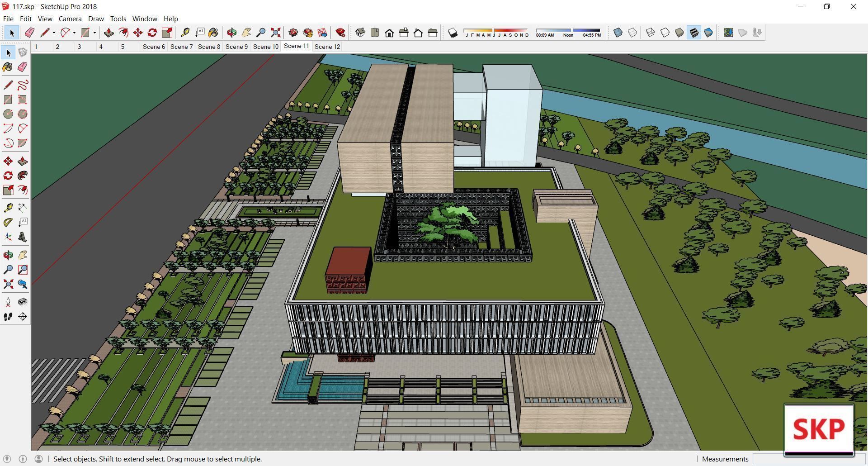The width and height of the screenshot is (868, 466).
Task: Enable Hidden Line face style
Action: (665, 33)
